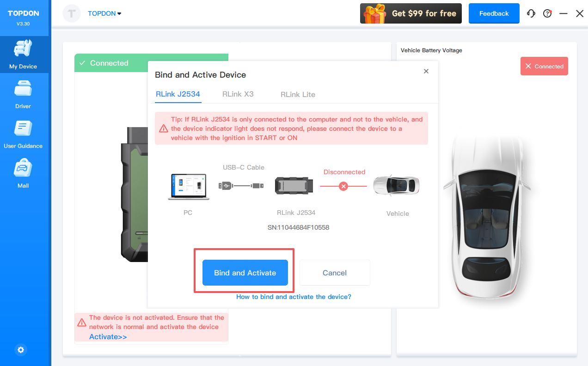This screenshot has height=366, width=588.
Task: Close the Bind and Active Device dialog
Action: (426, 71)
